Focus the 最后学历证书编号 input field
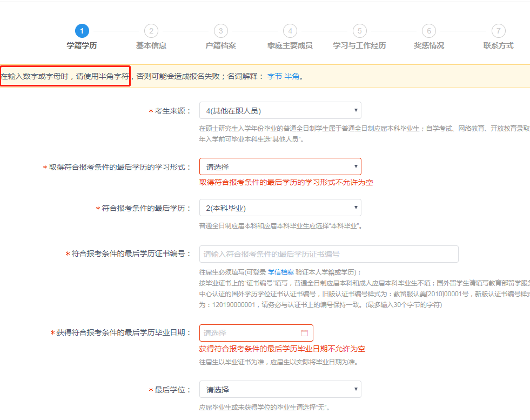 pos(328,254)
